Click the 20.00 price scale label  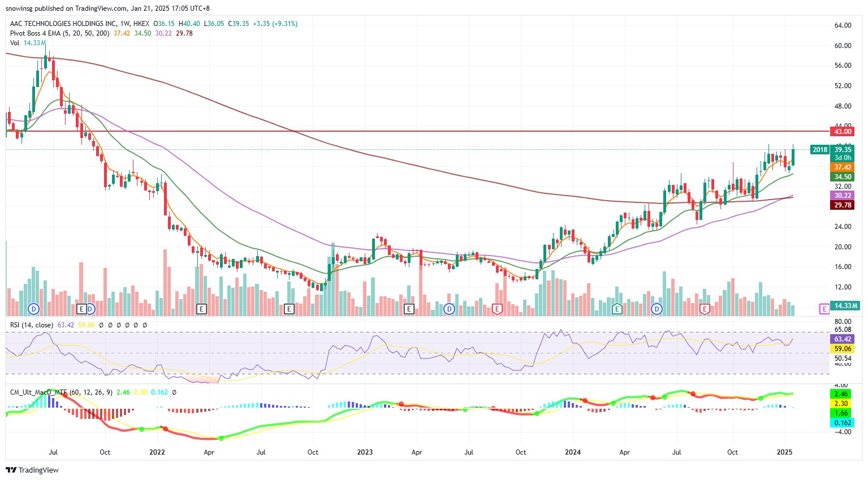843,247
